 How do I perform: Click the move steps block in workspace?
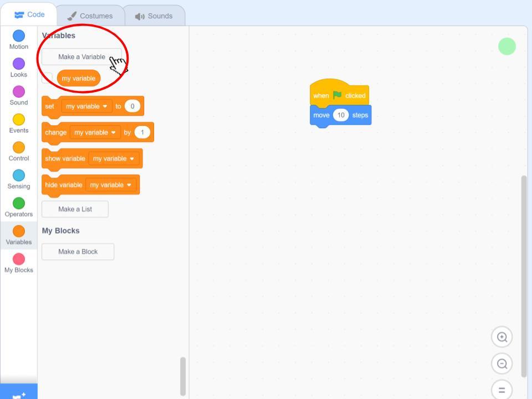click(341, 115)
